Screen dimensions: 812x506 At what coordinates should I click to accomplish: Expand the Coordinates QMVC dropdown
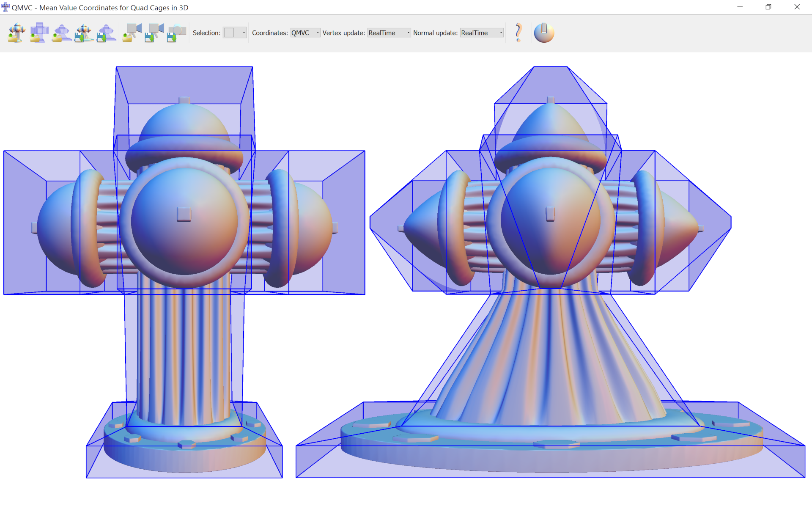click(305, 33)
